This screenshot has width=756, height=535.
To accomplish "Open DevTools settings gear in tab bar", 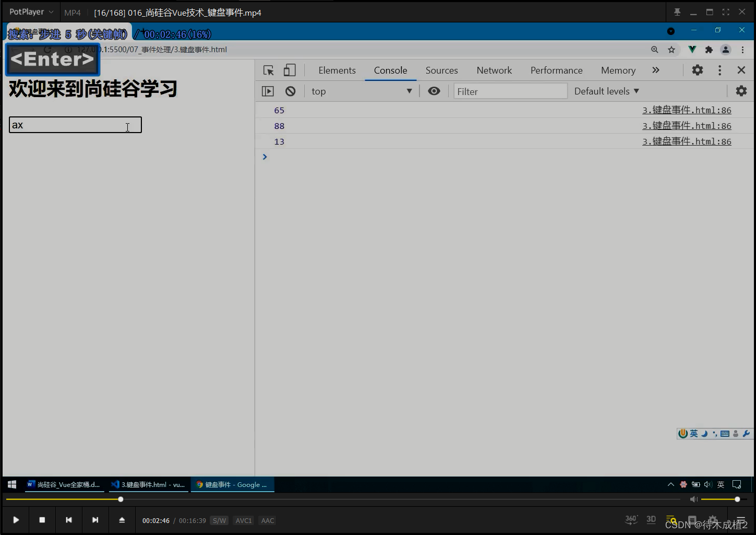I will pyautogui.click(x=698, y=70).
